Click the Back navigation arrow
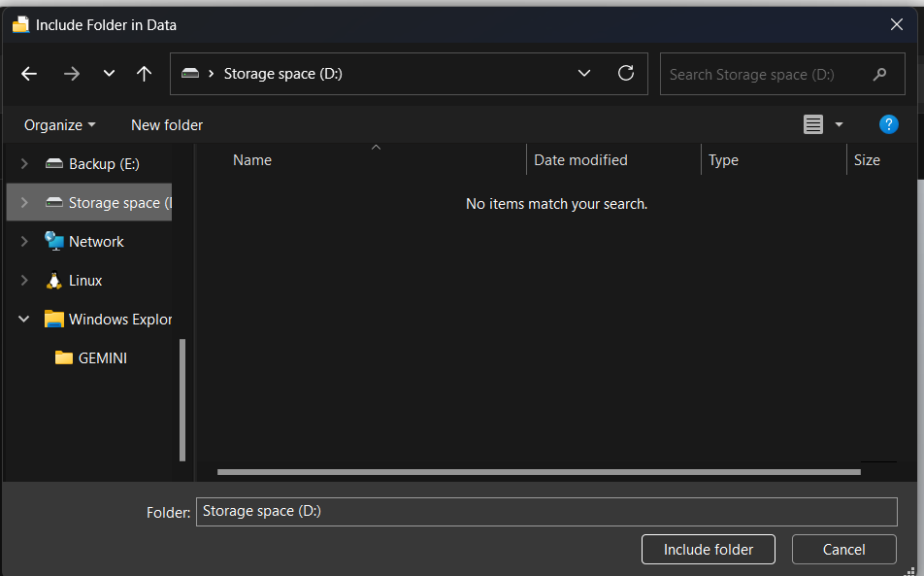Viewport: 924px width, 576px height. click(29, 74)
